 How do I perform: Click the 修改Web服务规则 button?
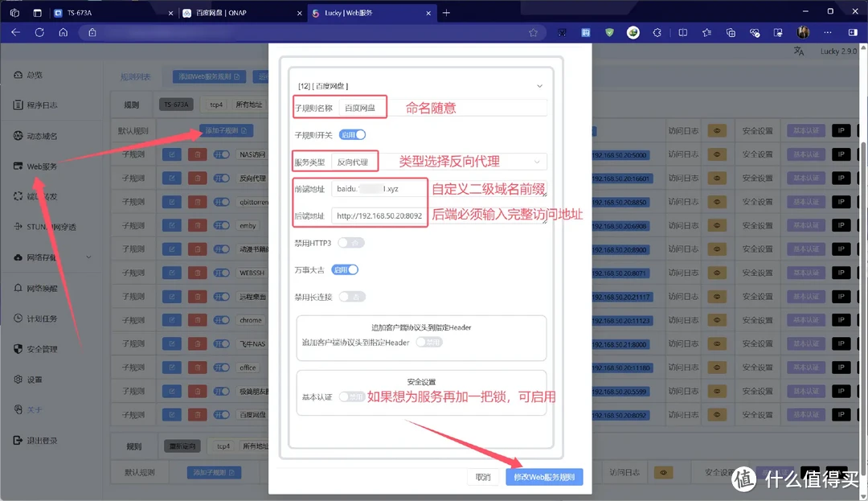tap(547, 476)
